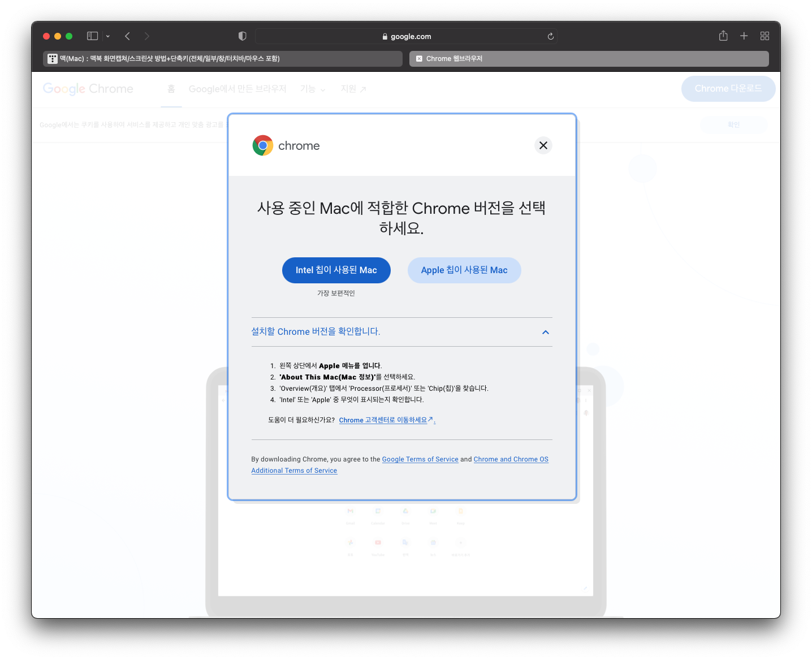This screenshot has width=812, height=660.
Task: Open the Chrome help center link
Action: [x=387, y=420]
